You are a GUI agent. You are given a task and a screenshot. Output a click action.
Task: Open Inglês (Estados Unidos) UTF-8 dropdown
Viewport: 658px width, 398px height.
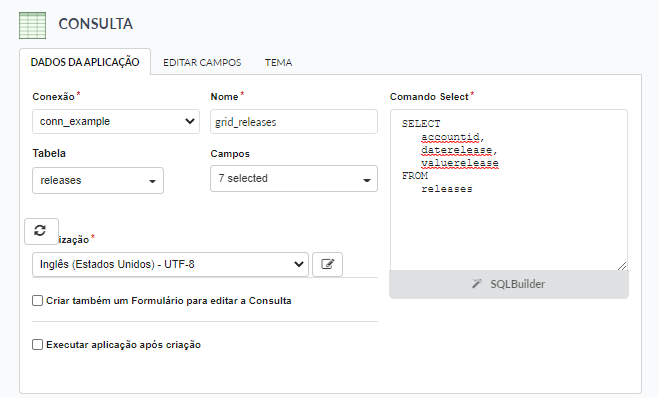170,264
